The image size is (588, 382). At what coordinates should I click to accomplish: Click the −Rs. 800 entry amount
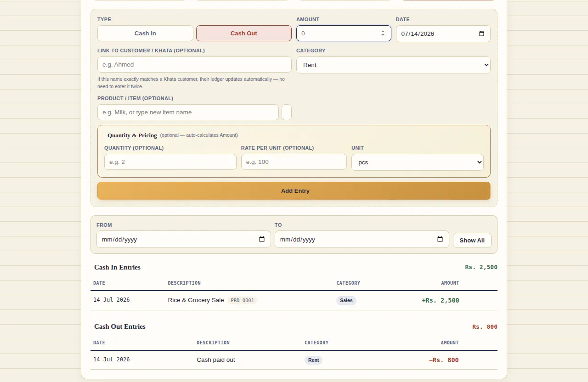(x=444, y=360)
